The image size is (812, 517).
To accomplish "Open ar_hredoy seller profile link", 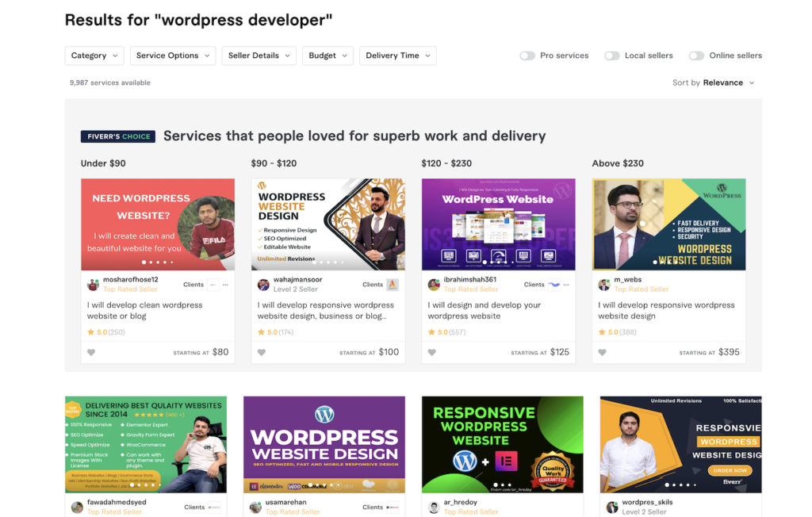I will [461, 502].
